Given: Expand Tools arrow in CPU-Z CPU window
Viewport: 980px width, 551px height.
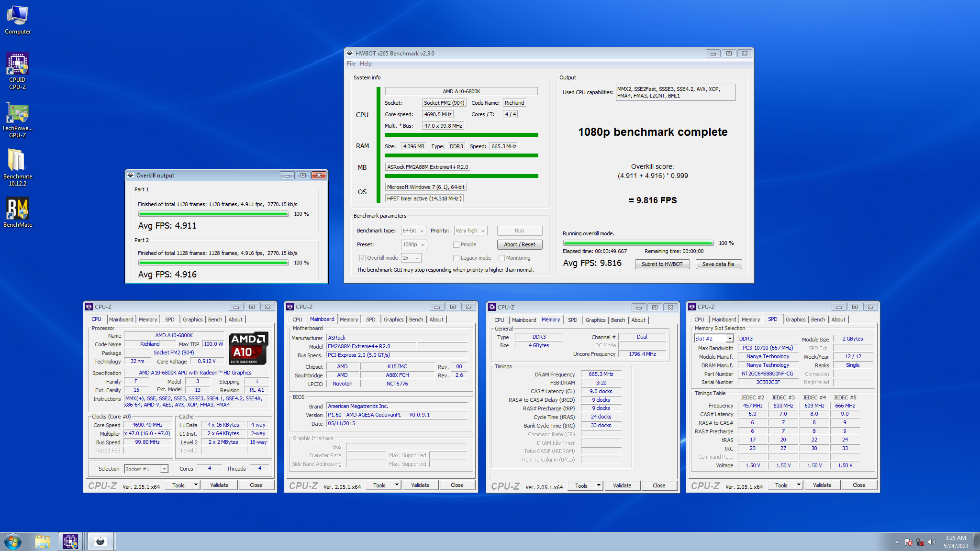Looking at the screenshot, I should [x=196, y=485].
